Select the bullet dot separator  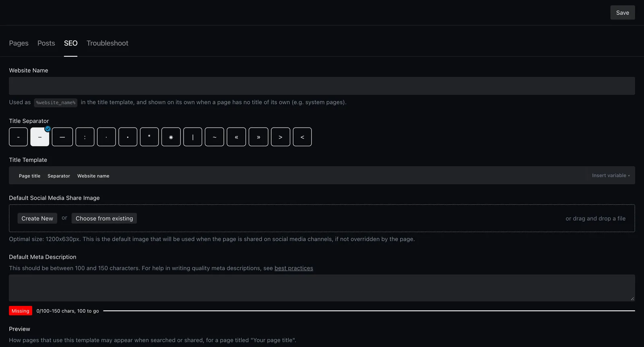tap(128, 137)
